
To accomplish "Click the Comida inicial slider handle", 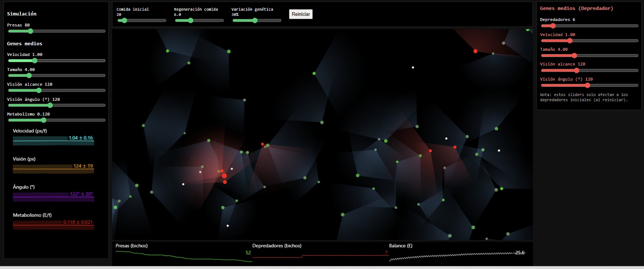I will 125,21.
